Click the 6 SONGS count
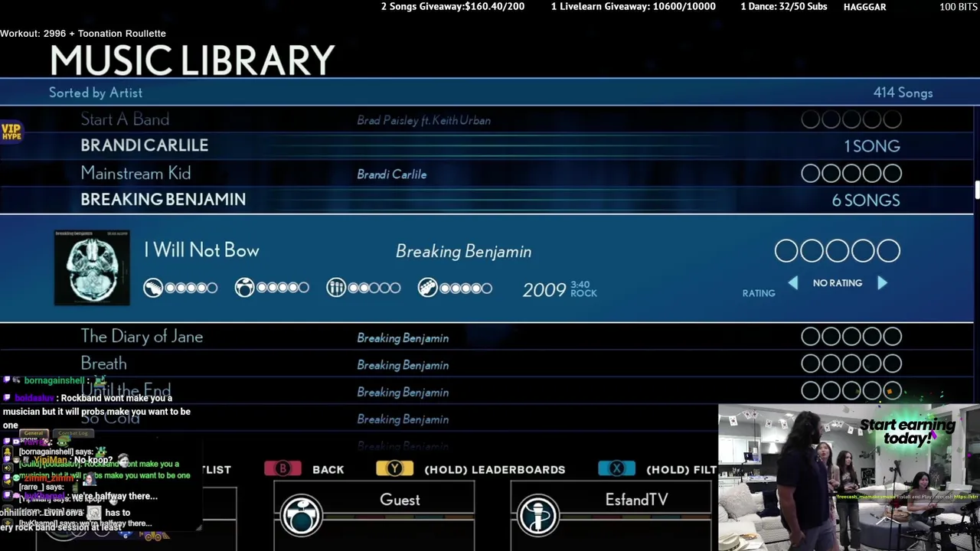This screenshot has height=551, width=980. [866, 201]
